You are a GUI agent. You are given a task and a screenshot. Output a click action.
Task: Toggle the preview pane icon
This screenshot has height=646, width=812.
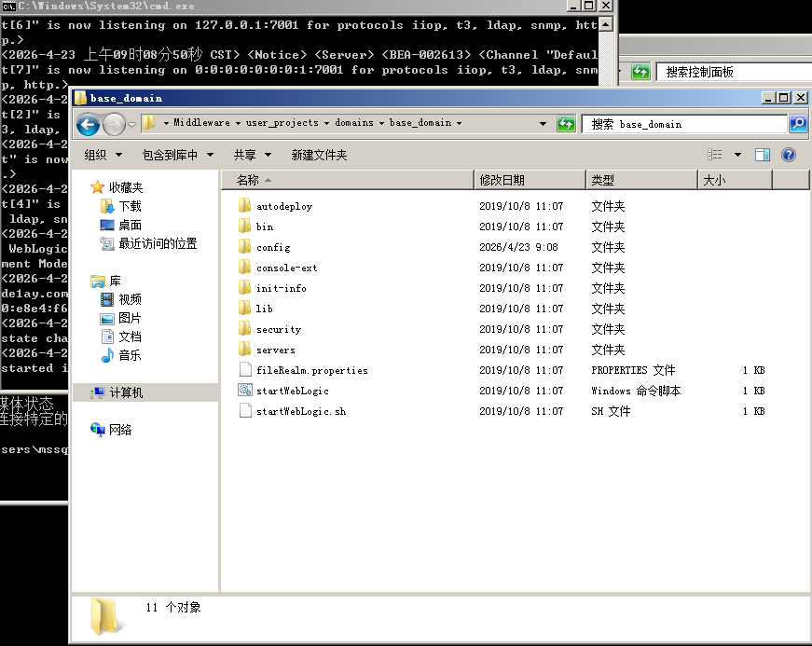[x=763, y=155]
